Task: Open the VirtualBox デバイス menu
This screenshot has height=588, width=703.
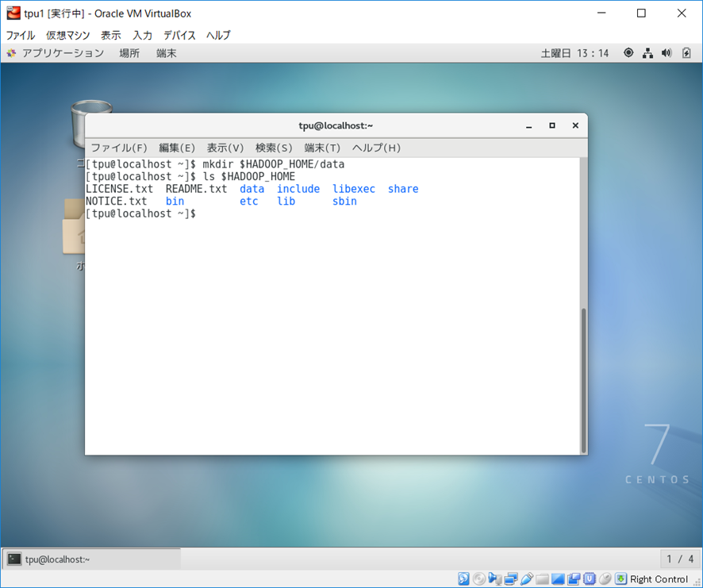Action: 179,35
